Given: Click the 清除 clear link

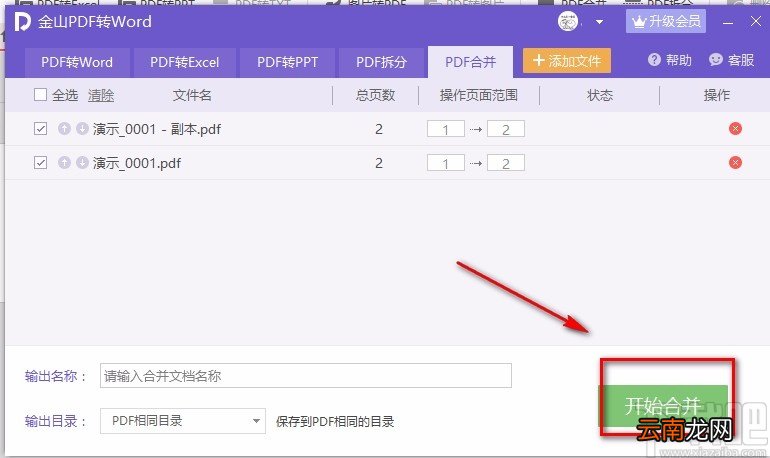Looking at the screenshot, I should pyautogui.click(x=101, y=95).
